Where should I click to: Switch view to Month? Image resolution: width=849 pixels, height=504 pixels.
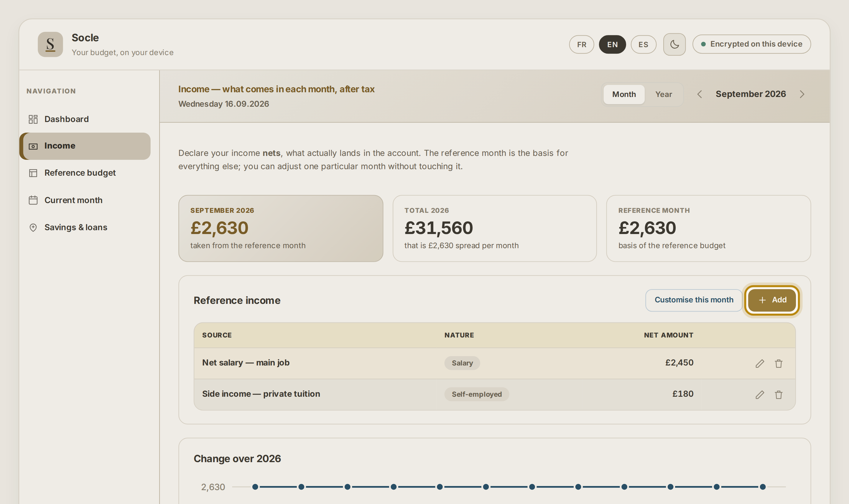(x=624, y=94)
